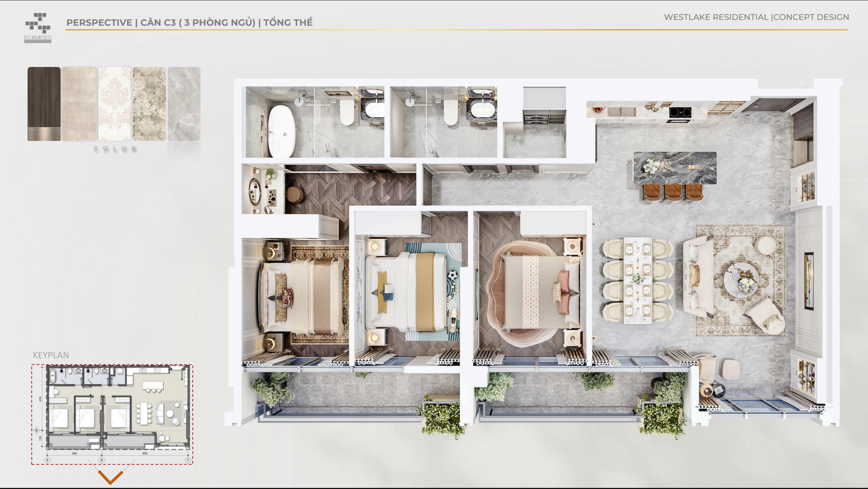This screenshot has height=489, width=868.
Task: Click the cream sofa facing the TV wall
Action: click(x=698, y=276)
